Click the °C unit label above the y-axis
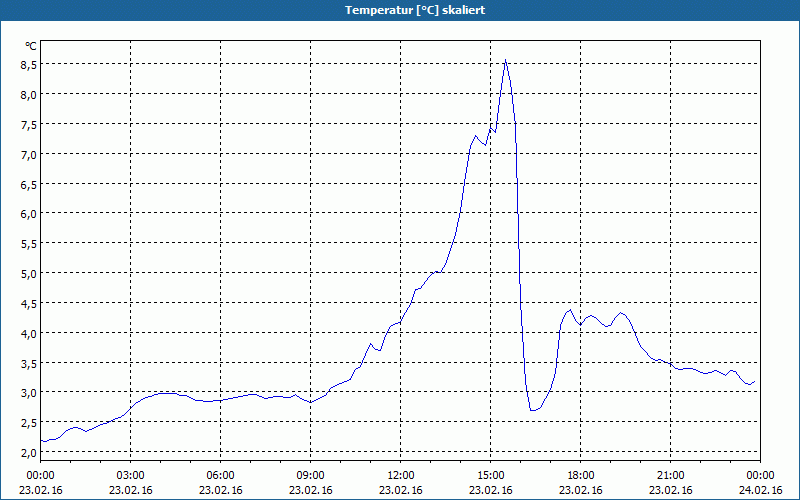Image resolution: width=800 pixels, height=500 pixels. pyautogui.click(x=31, y=46)
